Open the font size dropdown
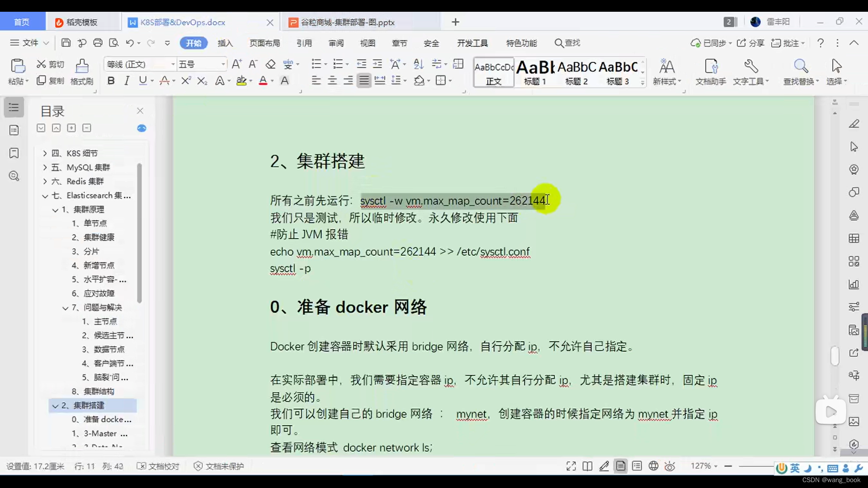The image size is (868, 488). (x=222, y=64)
